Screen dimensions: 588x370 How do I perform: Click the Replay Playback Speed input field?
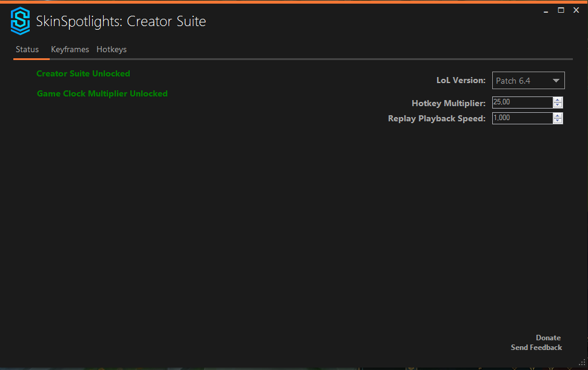click(x=522, y=118)
